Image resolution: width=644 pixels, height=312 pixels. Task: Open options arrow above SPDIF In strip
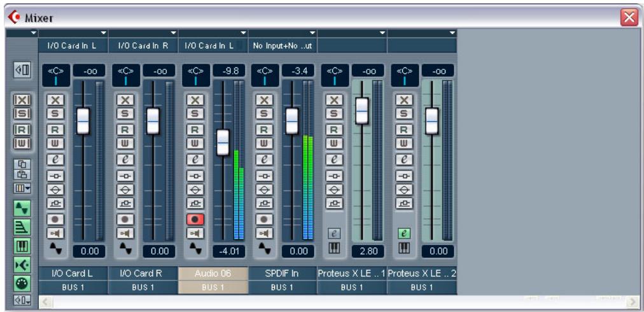pyautogui.click(x=313, y=32)
